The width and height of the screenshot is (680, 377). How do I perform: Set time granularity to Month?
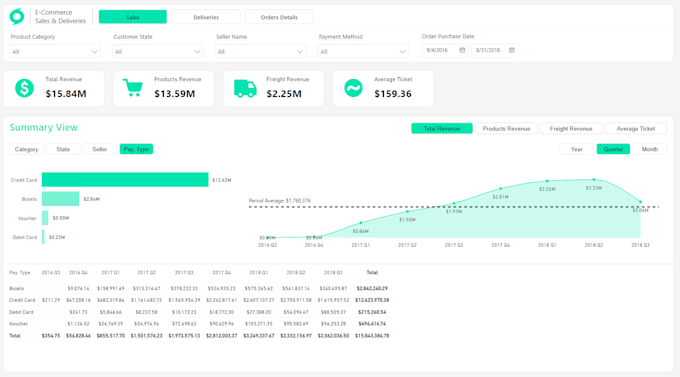[x=650, y=149]
